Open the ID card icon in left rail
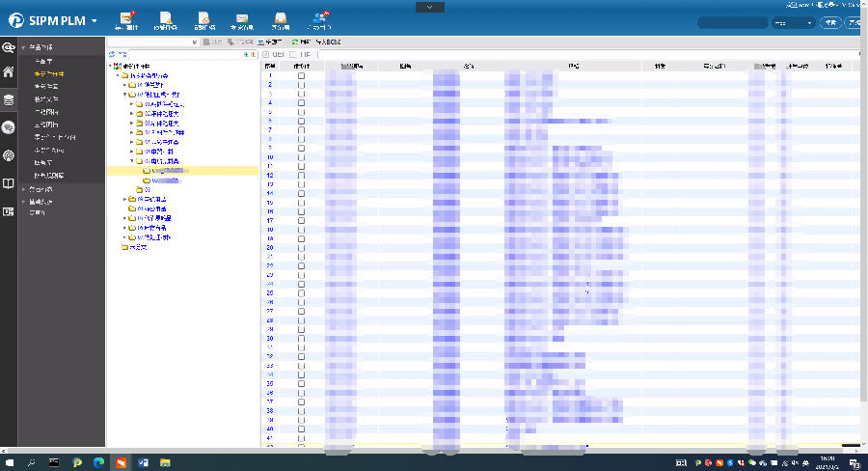Viewport: 868px width, 471px height. click(x=9, y=211)
